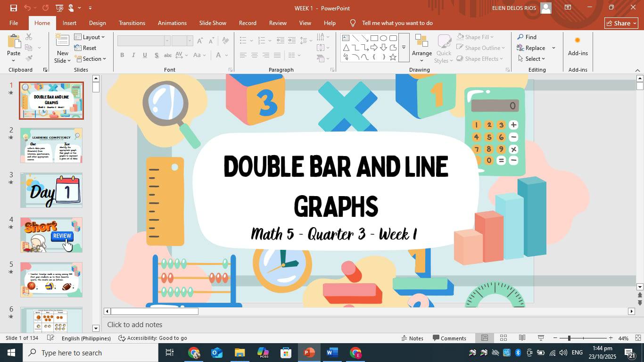The image size is (644, 362).
Task: Open Comments from the status bar
Action: click(x=449, y=338)
